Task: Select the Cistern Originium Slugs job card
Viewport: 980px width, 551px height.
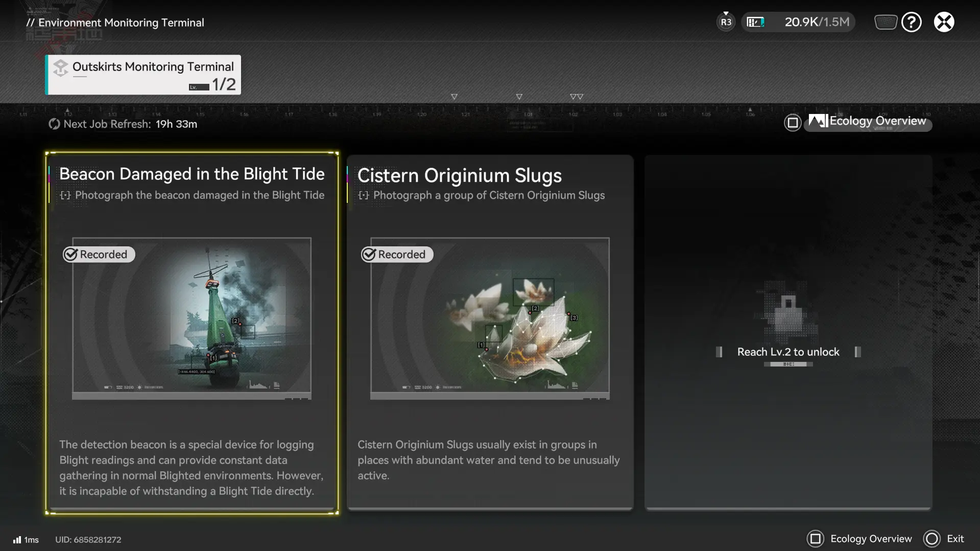Action: pos(490,332)
